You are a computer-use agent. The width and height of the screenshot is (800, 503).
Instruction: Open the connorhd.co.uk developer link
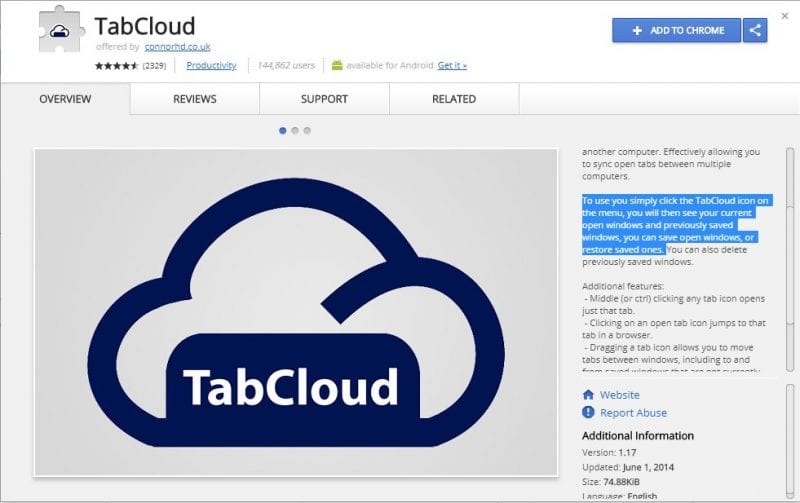coord(178,46)
